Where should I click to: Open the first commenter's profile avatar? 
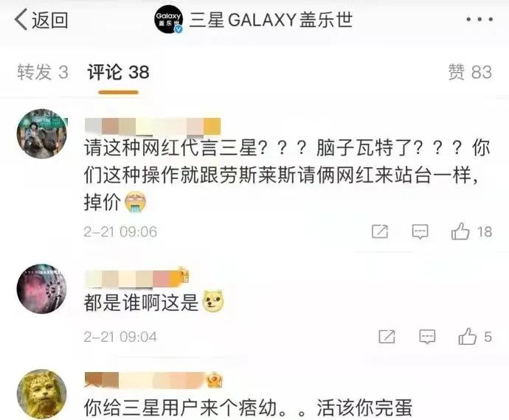tap(41, 133)
